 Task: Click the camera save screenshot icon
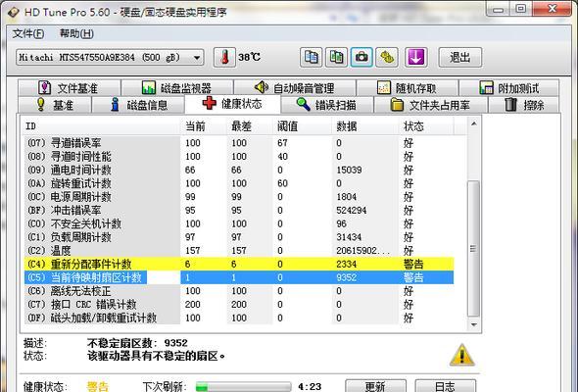point(361,58)
